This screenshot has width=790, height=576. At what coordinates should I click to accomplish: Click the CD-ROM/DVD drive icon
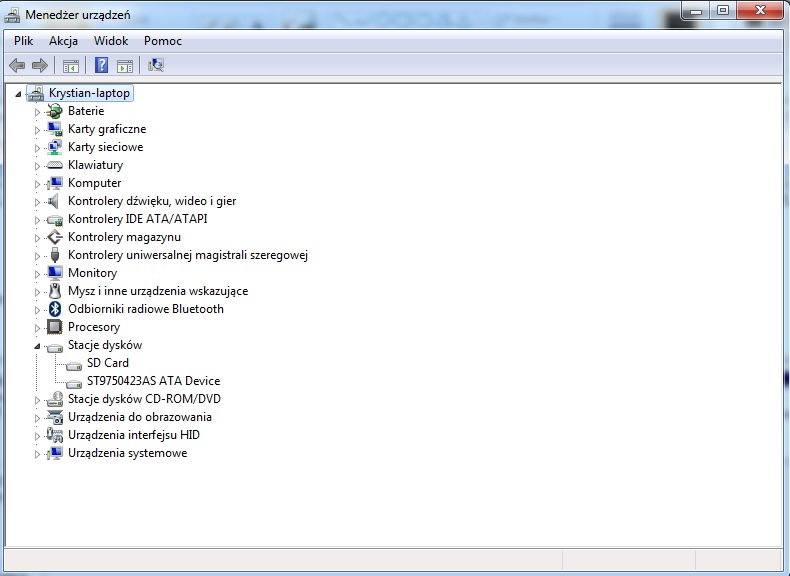tap(54, 399)
